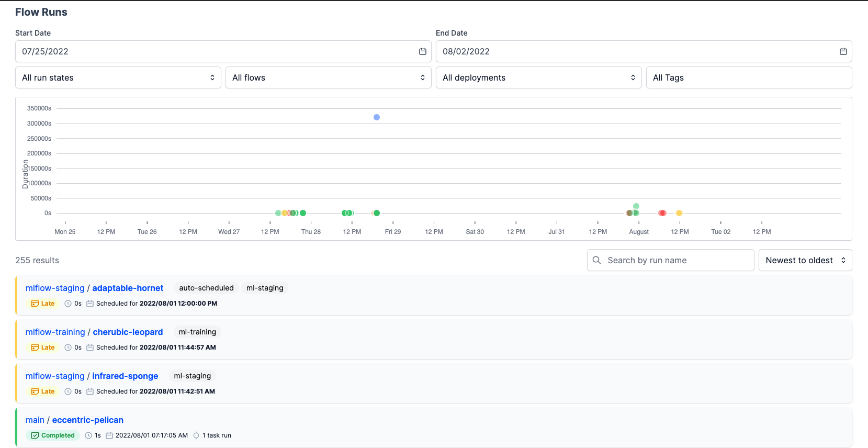Screen dimensions: 868x448
Task: Click the calendar icon in infrared-sponge row
Action: click(90, 391)
